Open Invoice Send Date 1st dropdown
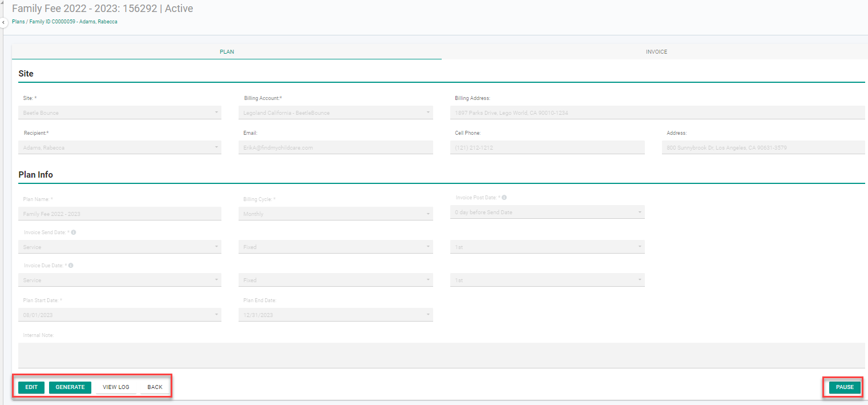The height and width of the screenshot is (405, 868). point(547,247)
